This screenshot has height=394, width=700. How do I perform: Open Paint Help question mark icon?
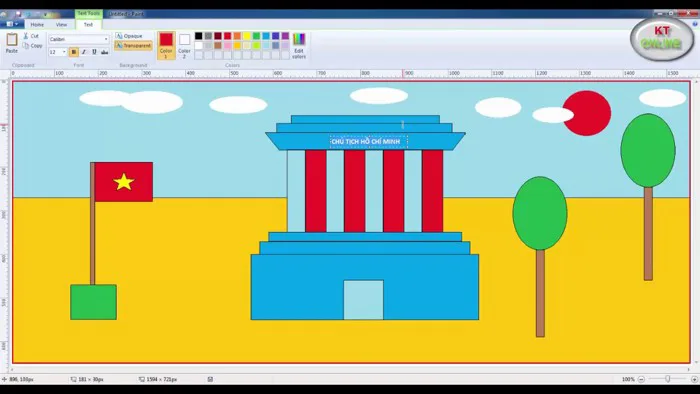click(x=695, y=25)
